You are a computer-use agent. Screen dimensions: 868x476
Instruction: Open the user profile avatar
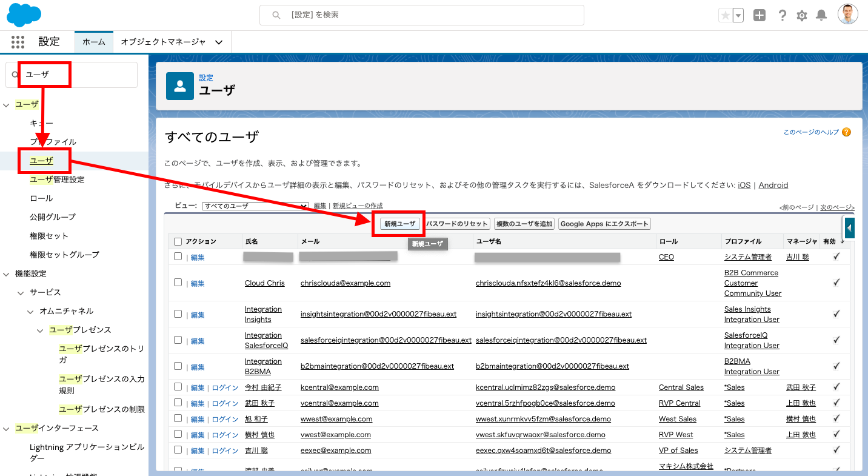pos(848,15)
